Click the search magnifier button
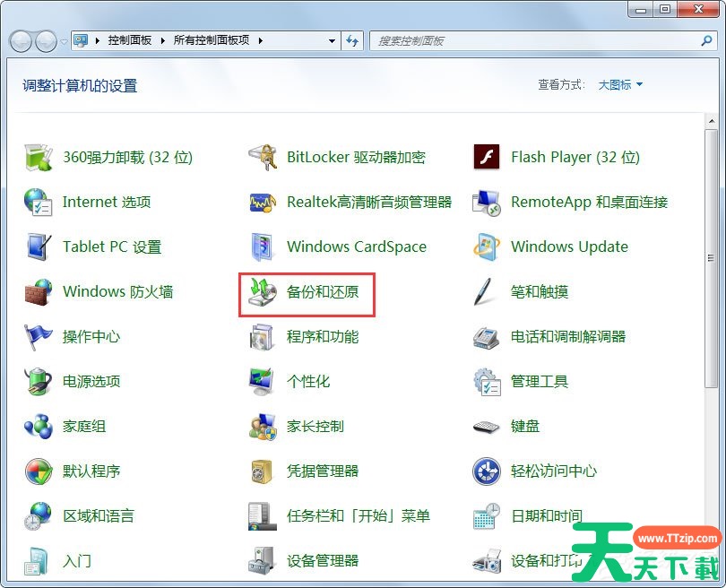Image resolution: width=726 pixels, height=588 pixels. coord(706,40)
